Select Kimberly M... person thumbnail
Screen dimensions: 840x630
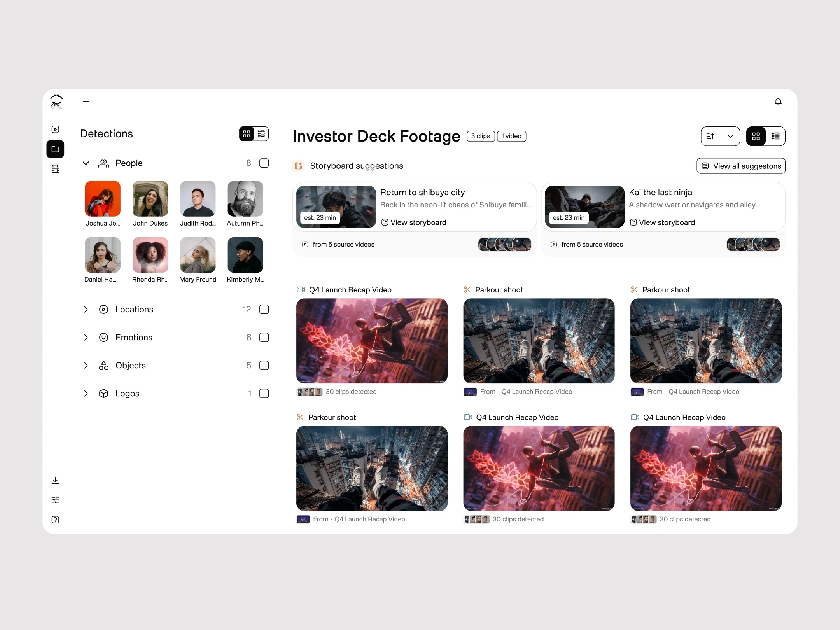245,255
